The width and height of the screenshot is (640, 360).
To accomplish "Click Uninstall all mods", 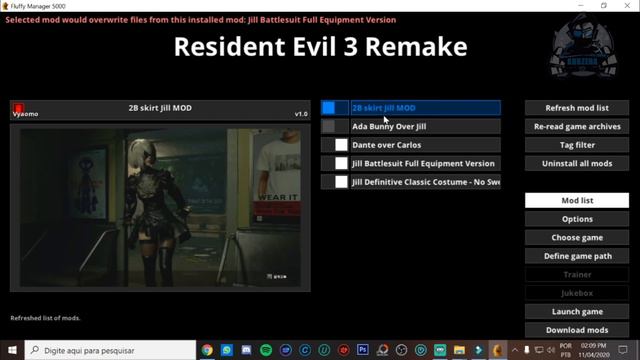I will pyautogui.click(x=577, y=163).
